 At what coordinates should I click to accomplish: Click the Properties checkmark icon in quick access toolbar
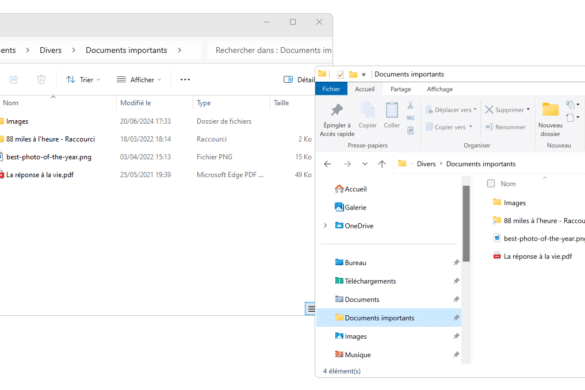(x=340, y=74)
